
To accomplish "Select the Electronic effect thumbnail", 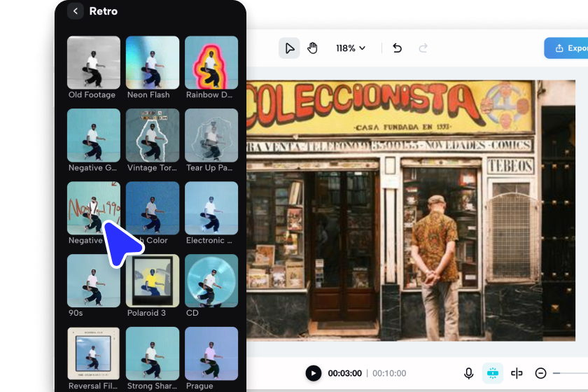I will (x=211, y=208).
